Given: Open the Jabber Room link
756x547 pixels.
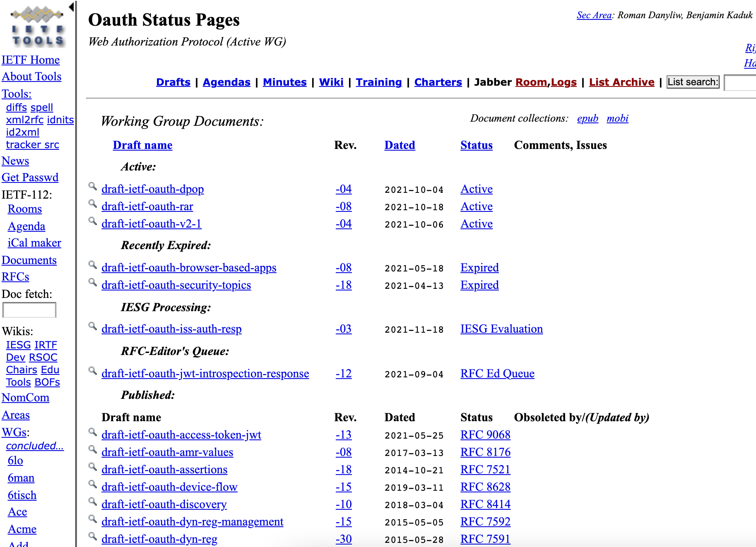Looking at the screenshot, I should tap(531, 82).
